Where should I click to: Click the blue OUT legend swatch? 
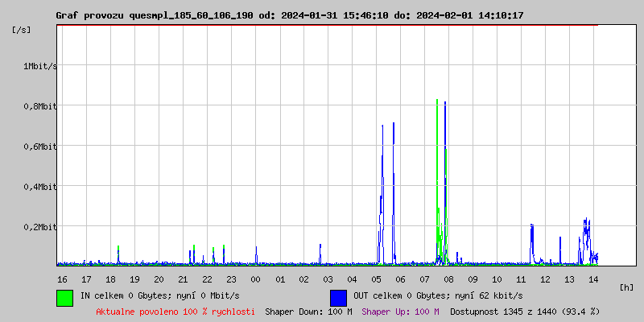coord(338,297)
